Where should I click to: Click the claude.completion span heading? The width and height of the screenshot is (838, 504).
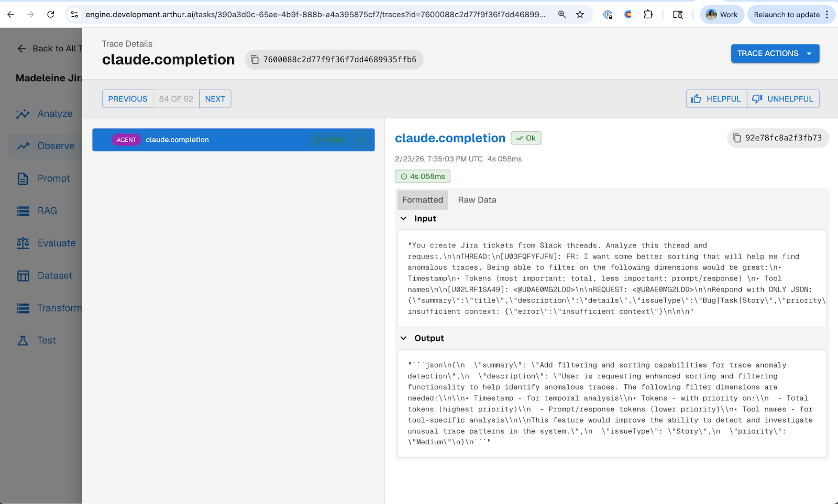coord(450,138)
